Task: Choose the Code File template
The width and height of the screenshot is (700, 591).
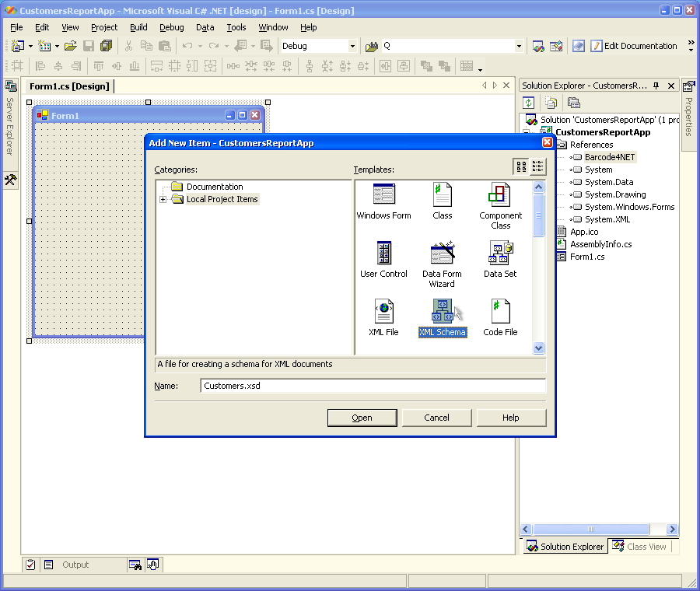Action: [500, 313]
